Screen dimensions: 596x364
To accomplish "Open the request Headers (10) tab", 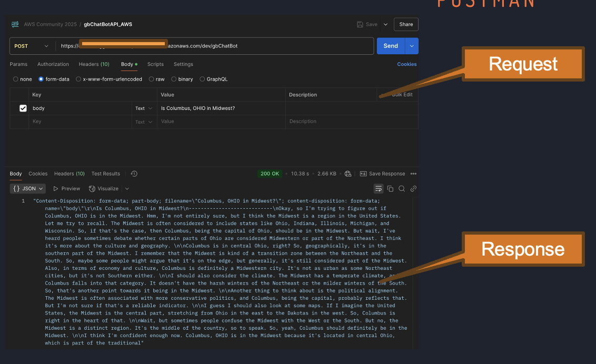I will (94, 64).
